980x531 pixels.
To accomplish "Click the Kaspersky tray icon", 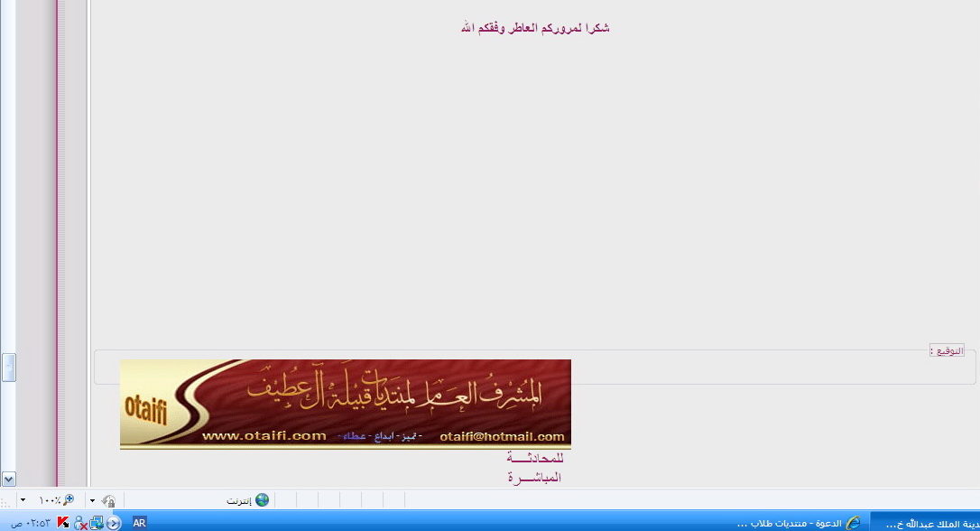I will (x=62, y=523).
